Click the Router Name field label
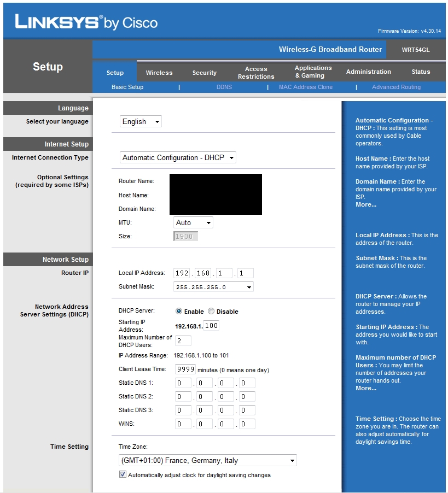The image size is (448, 493). point(136,181)
